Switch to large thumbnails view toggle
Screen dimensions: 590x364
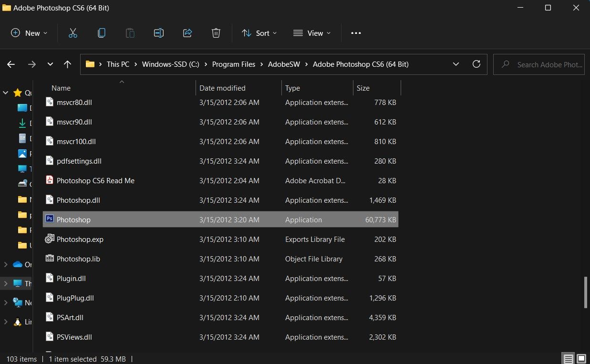pos(581,359)
